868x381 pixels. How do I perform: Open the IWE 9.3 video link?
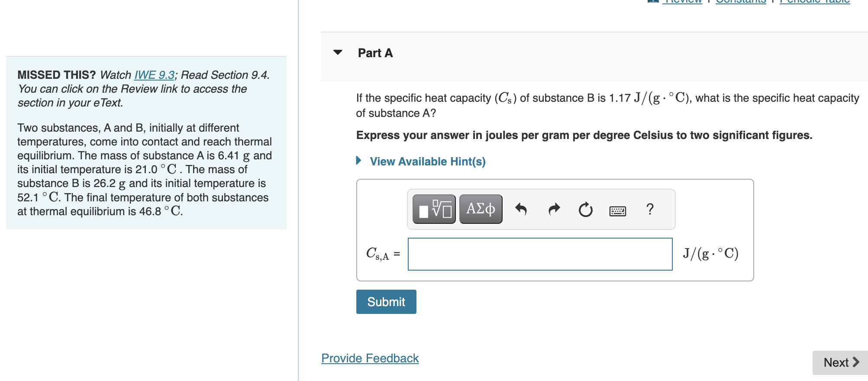tap(155, 75)
